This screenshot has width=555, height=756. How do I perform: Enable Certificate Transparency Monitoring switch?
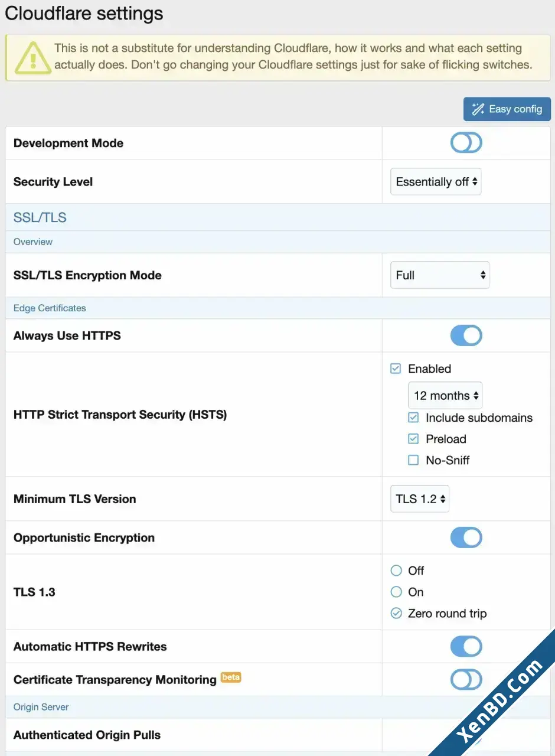466,679
